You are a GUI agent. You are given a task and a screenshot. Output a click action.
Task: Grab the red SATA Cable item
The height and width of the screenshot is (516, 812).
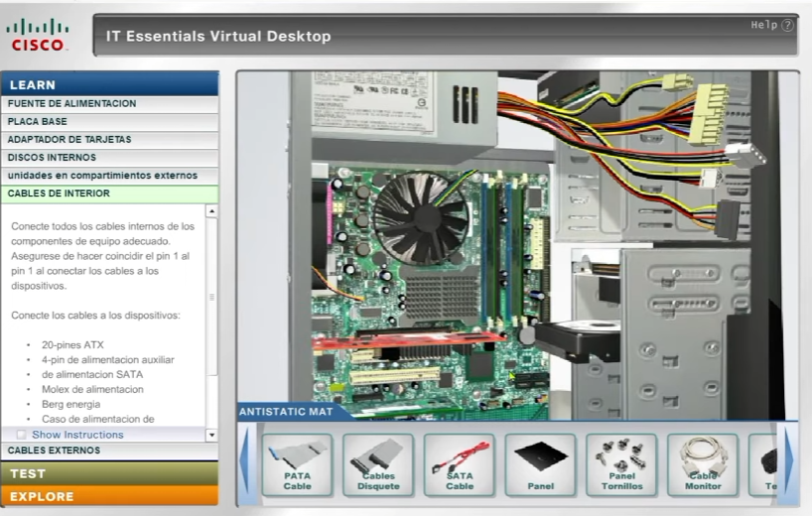point(460,465)
